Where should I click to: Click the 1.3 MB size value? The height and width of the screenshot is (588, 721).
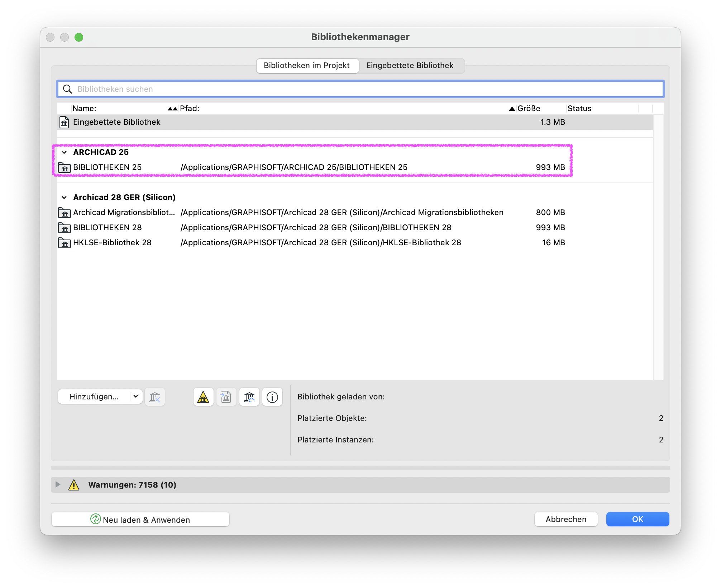click(x=553, y=122)
